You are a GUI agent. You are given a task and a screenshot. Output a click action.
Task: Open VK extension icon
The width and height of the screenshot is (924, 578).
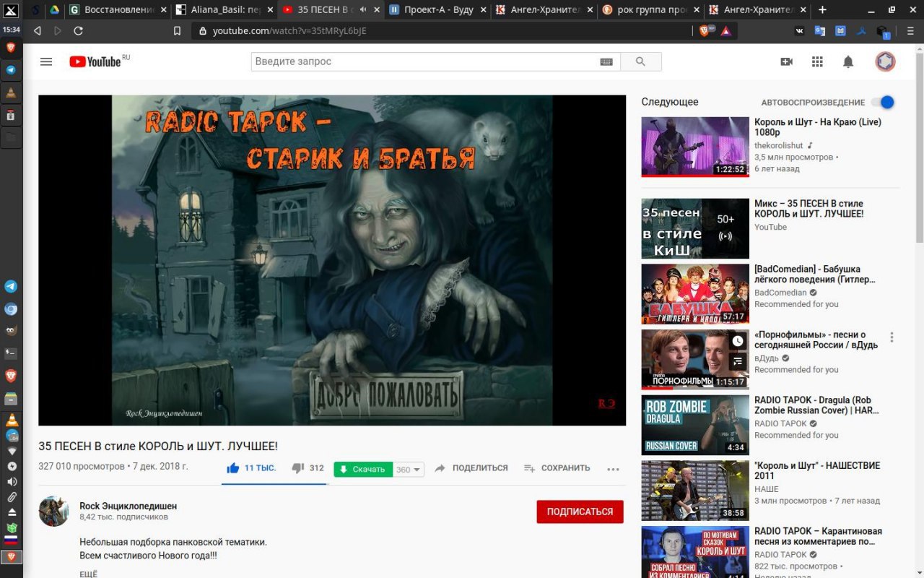tap(800, 31)
